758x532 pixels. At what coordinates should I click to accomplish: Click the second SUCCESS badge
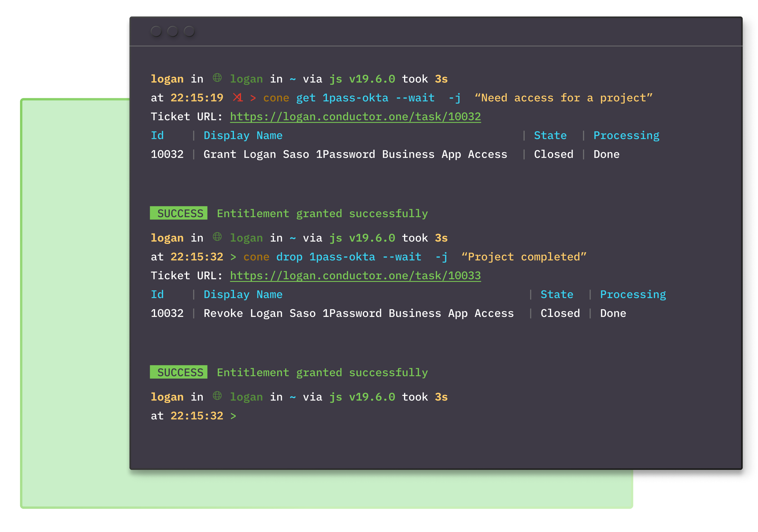point(179,372)
